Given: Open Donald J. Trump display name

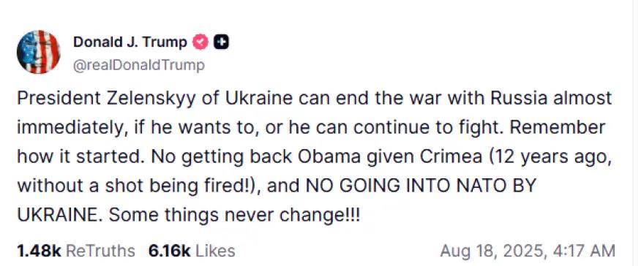Looking at the screenshot, I should [130, 42].
